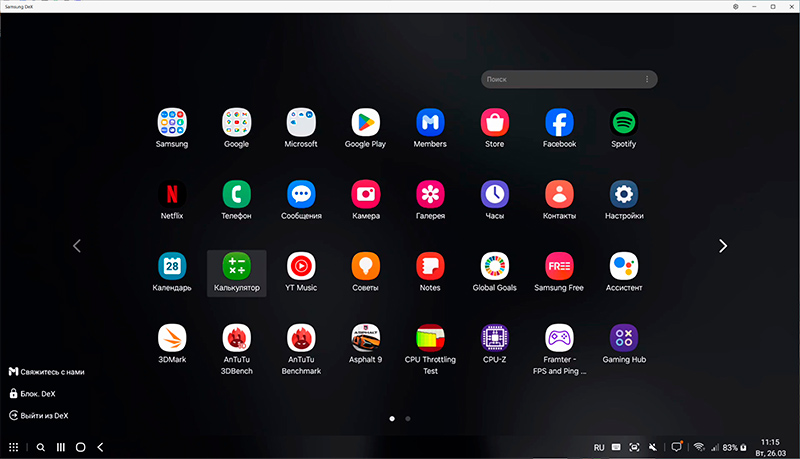This screenshot has width=800, height=459.
Task: Open the Samsung apps folder
Action: tap(171, 123)
